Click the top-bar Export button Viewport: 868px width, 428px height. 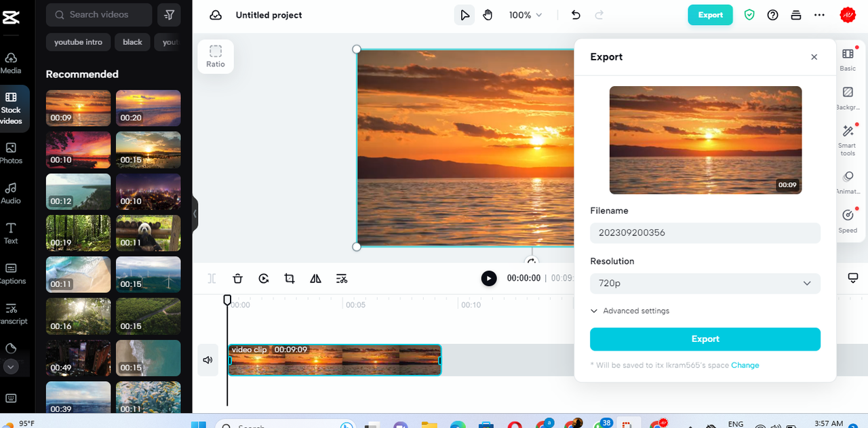coord(710,15)
